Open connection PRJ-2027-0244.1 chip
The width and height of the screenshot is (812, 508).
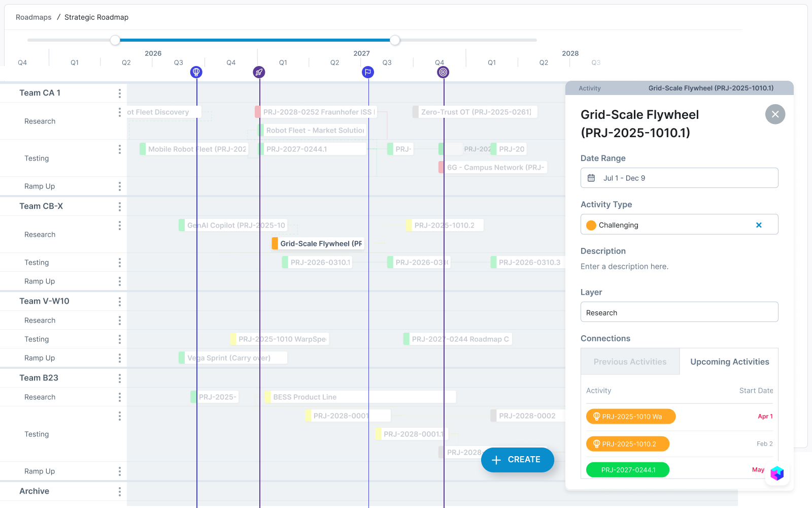628,470
